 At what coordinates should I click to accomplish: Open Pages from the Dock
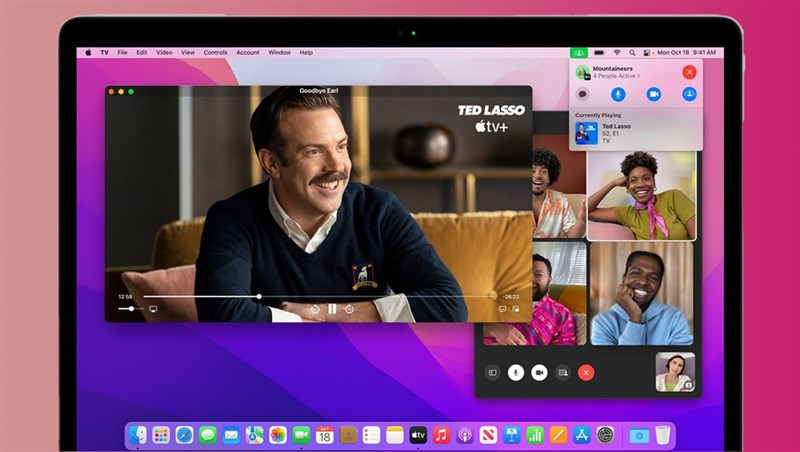(x=558, y=435)
